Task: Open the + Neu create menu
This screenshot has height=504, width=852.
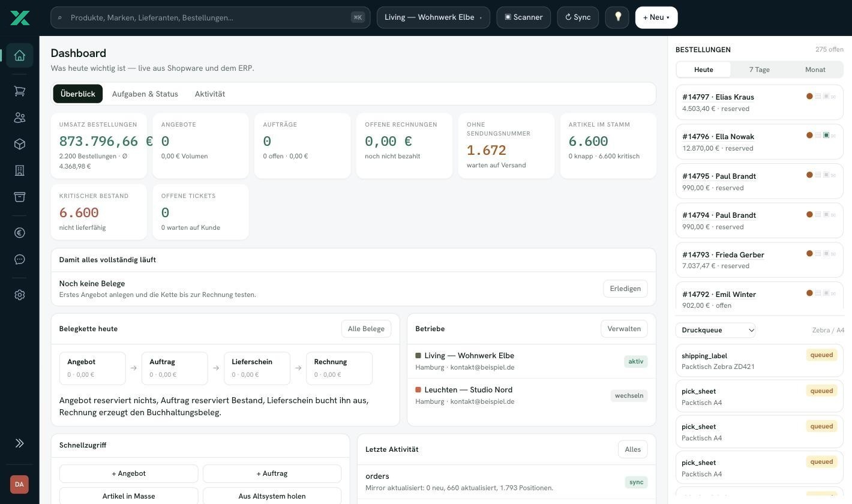Action: click(x=656, y=17)
